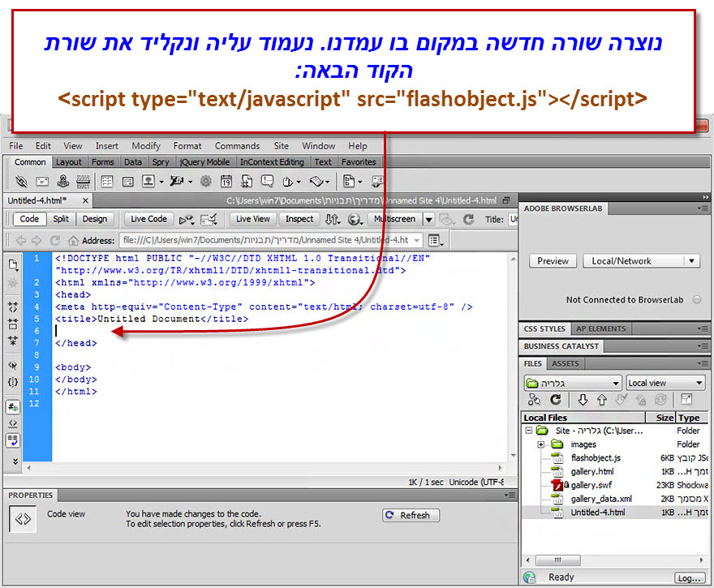The image size is (714, 588).
Task: Expand the images folder in Files
Action: click(x=540, y=444)
